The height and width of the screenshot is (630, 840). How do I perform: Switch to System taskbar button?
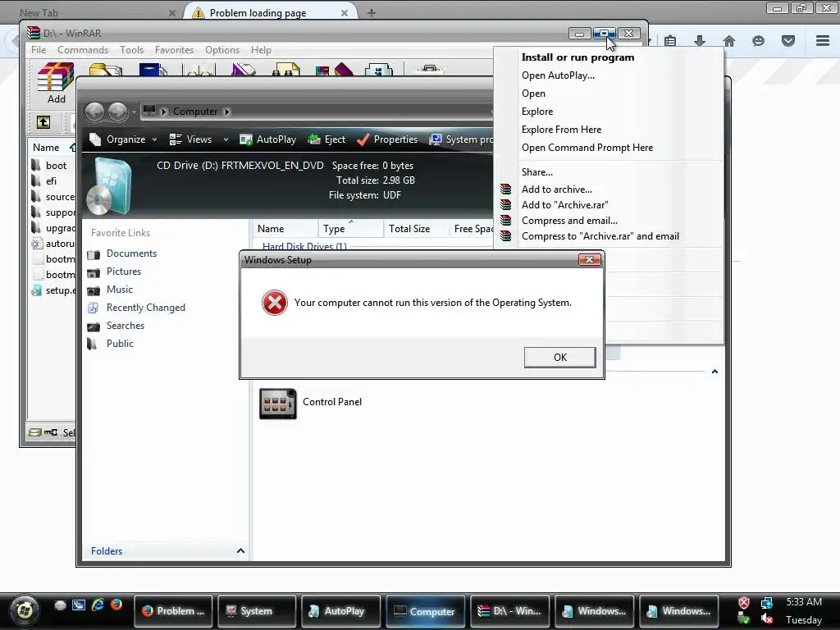[257, 611]
